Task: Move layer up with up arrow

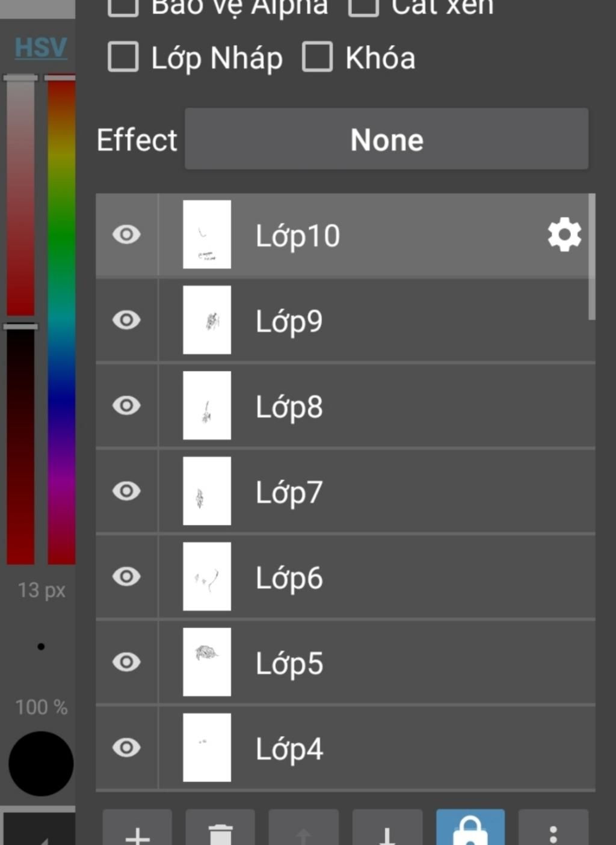Action: click(303, 829)
